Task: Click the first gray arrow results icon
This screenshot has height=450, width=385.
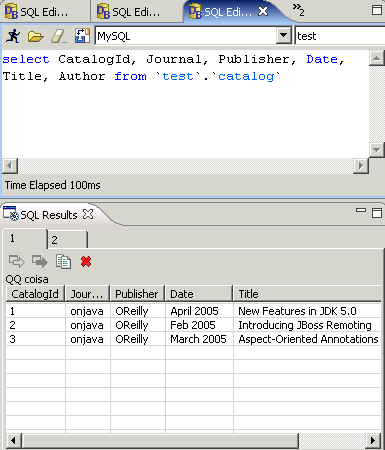Action: (17, 261)
